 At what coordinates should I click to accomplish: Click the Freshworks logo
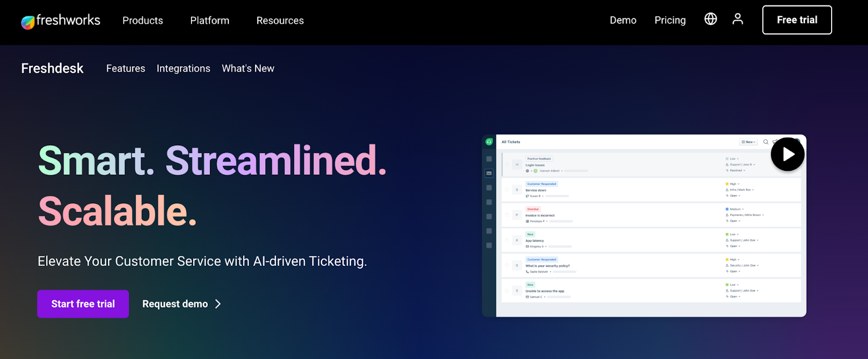tap(60, 21)
